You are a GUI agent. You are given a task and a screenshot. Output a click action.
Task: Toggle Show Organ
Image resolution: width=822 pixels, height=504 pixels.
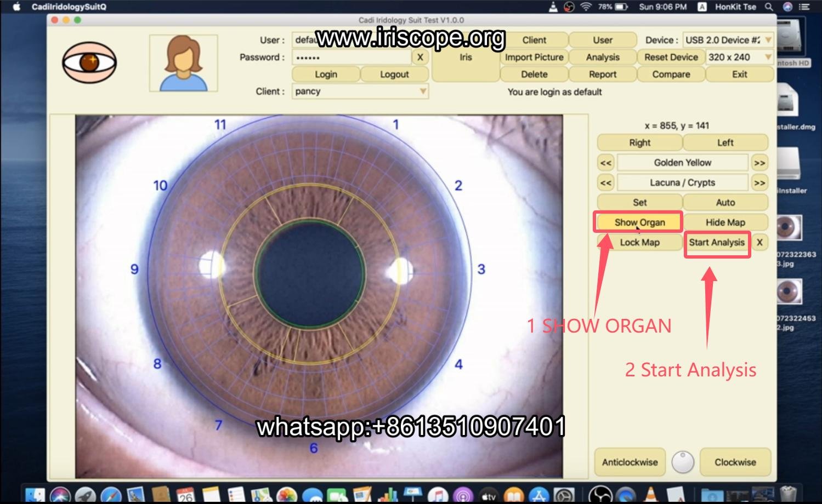tap(639, 222)
